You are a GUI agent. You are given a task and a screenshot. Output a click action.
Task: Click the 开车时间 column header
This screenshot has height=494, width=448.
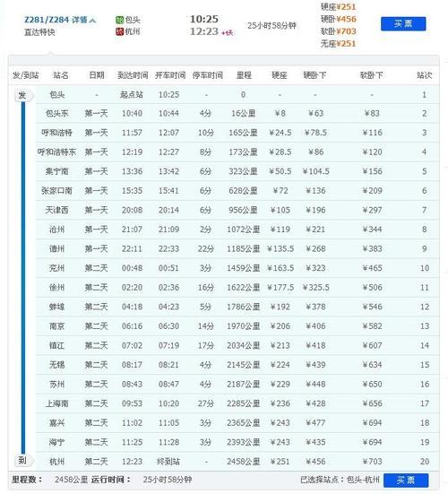coord(170,75)
